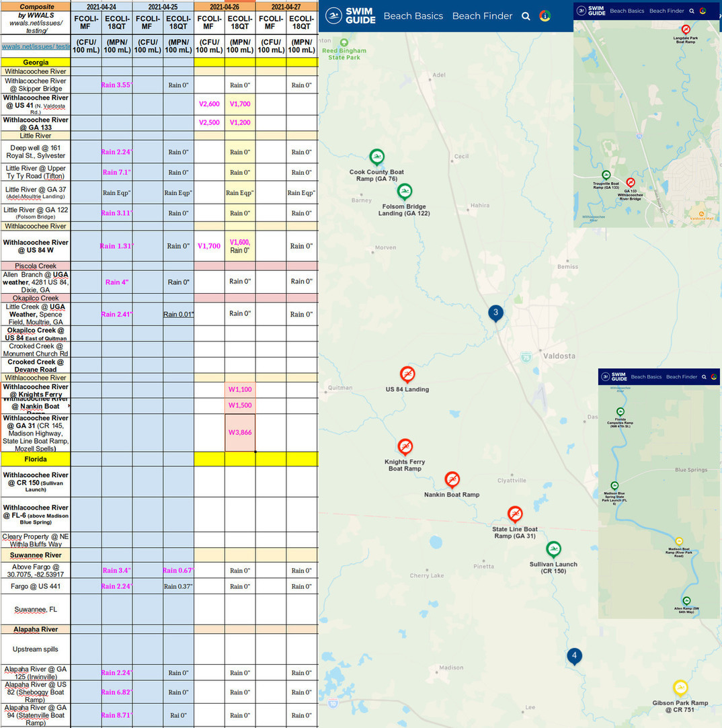Open cluster marker numbered 4 near Madison

tap(574, 657)
